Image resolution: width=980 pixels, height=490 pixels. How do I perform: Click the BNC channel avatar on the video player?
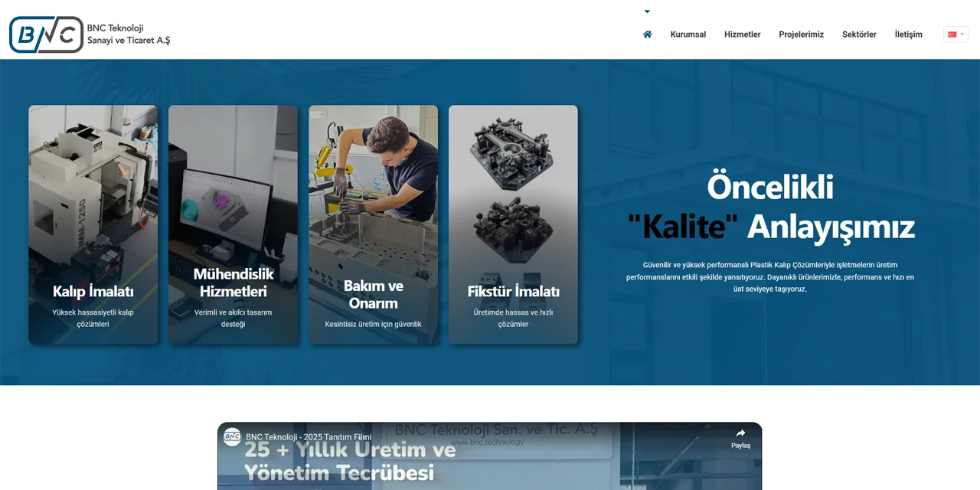[x=232, y=437]
